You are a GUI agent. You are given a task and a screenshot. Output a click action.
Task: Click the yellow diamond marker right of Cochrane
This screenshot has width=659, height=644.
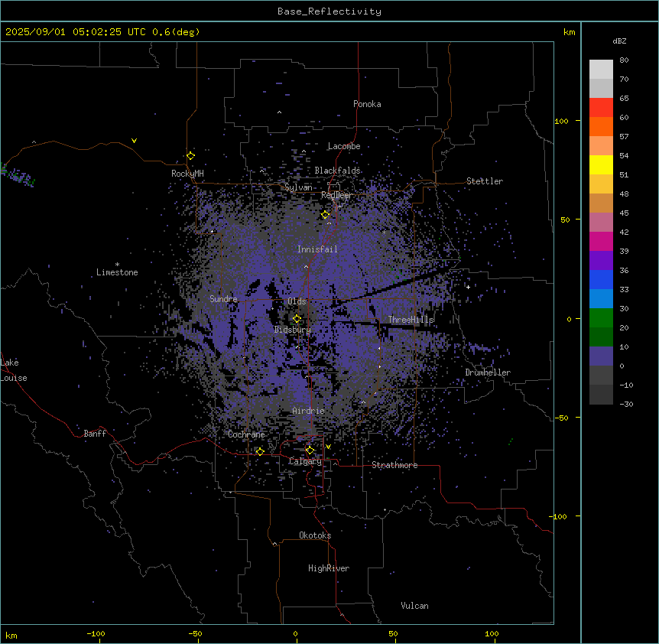pyautogui.click(x=260, y=451)
